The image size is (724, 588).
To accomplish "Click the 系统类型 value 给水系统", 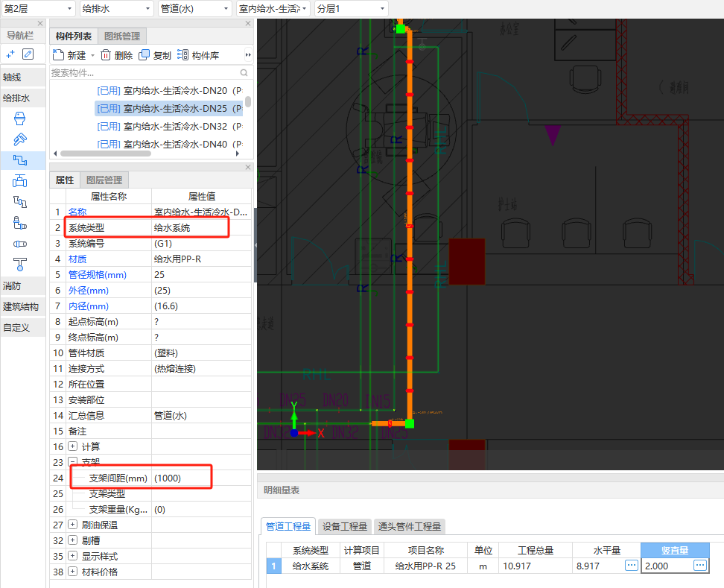I will [201, 227].
